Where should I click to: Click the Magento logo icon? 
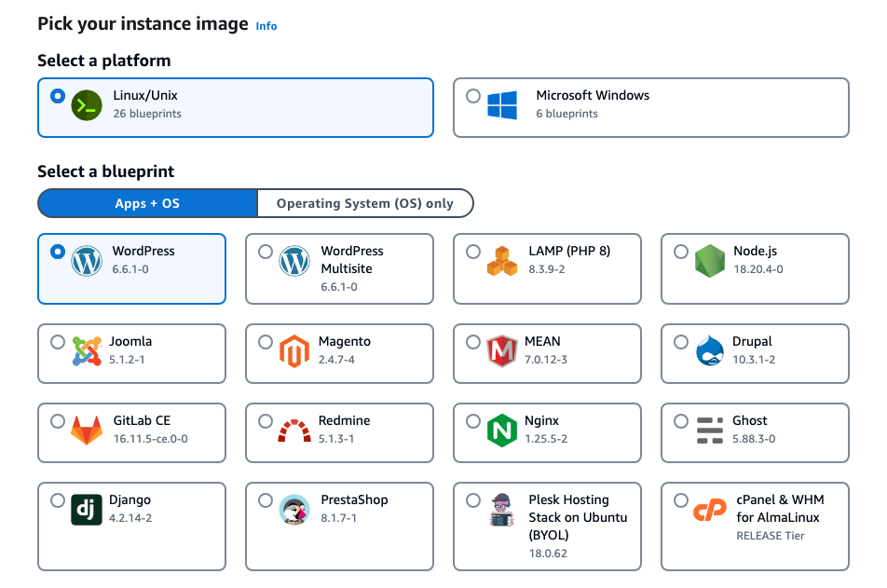click(x=293, y=351)
